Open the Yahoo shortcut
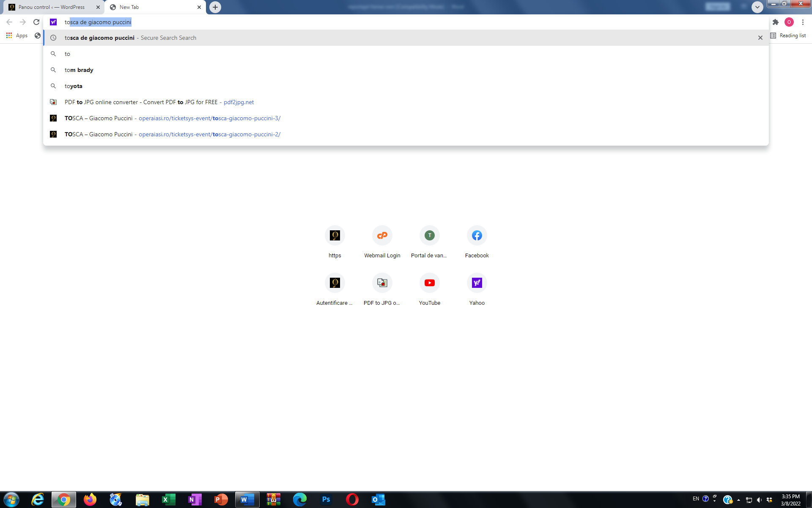Image resolution: width=812 pixels, height=508 pixels. 477,290
